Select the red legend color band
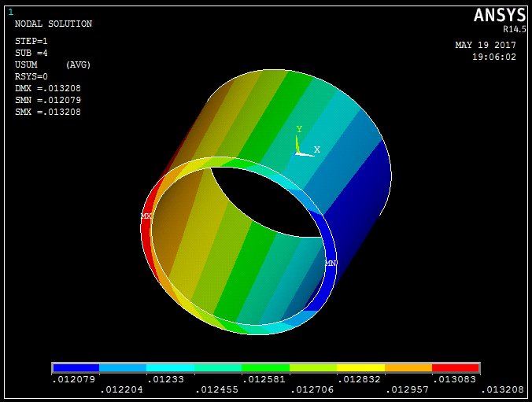The height and width of the screenshot is (402, 532). click(455, 367)
